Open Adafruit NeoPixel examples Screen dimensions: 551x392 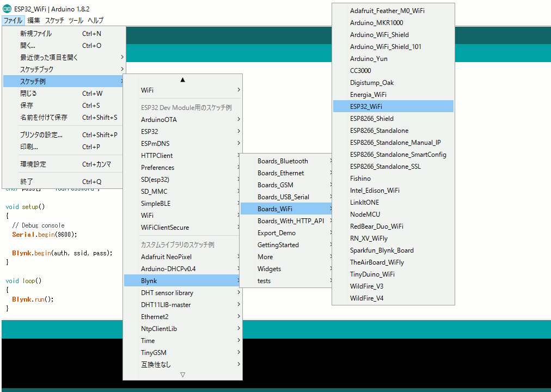click(183, 257)
